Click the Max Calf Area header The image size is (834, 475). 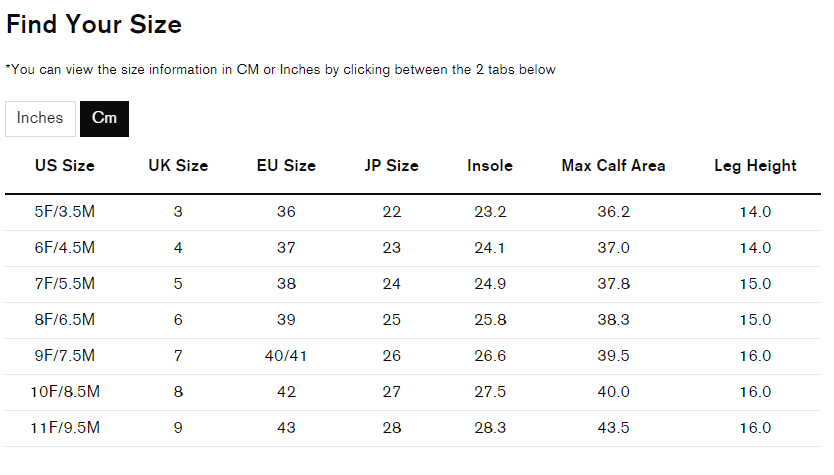click(x=613, y=165)
